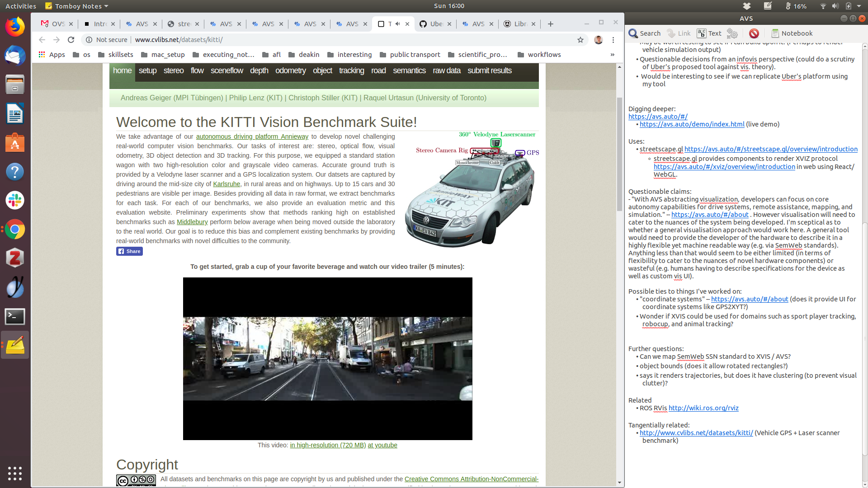Open the avs.auto live demo link
Image resolution: width=868 pixels, height=488 pixels.
692,124
